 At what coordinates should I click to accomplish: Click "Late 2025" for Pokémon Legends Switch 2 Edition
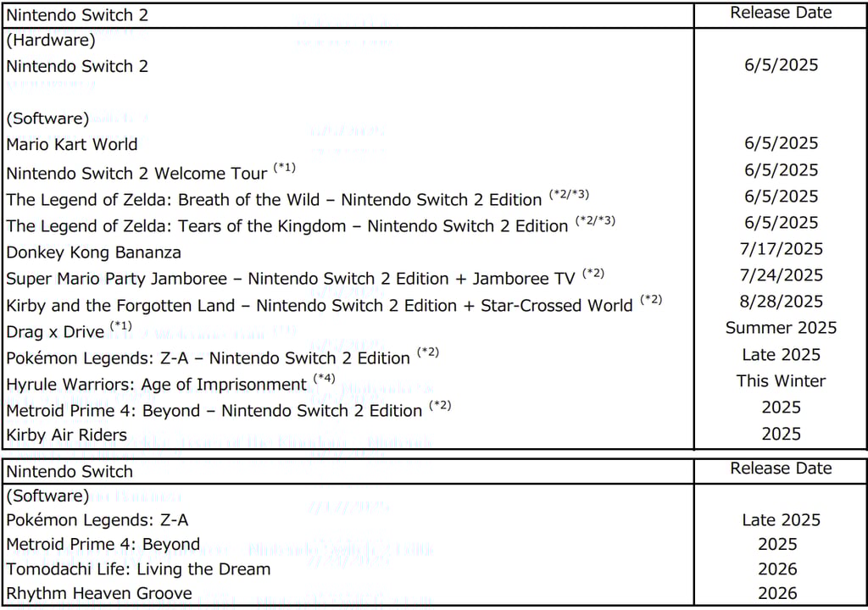point(781,355)
